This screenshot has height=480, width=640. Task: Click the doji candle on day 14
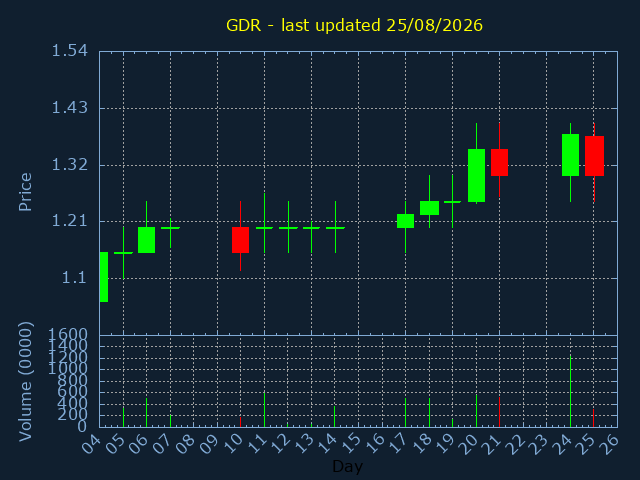[336, 228]
